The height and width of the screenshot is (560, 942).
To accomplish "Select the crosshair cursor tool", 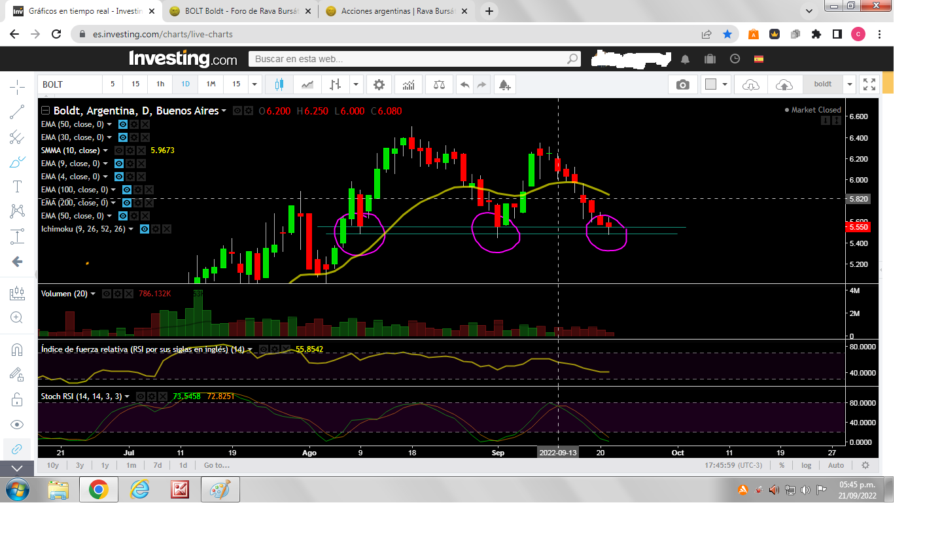I will point(17,87).
